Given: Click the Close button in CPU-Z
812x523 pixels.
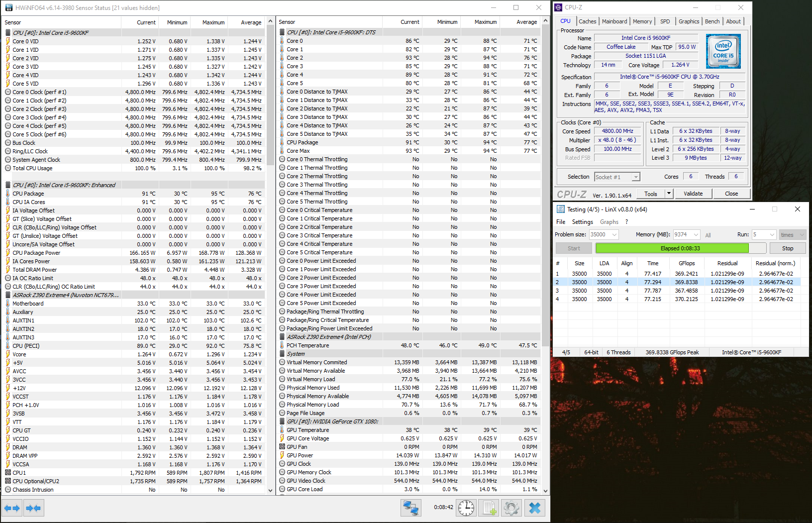Looking at the screenshot, I should (x=731, y=194).
